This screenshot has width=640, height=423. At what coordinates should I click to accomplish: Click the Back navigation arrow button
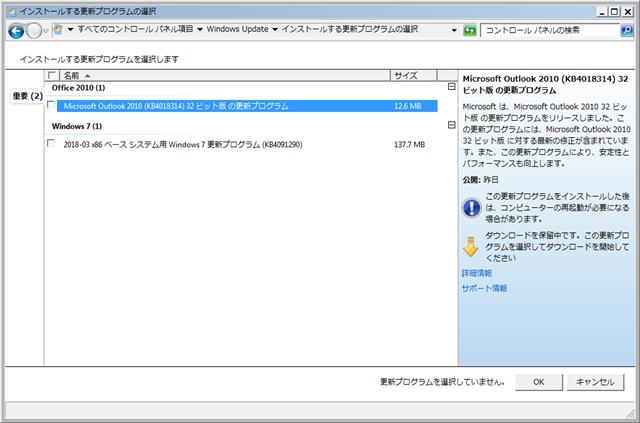[16, 31]
